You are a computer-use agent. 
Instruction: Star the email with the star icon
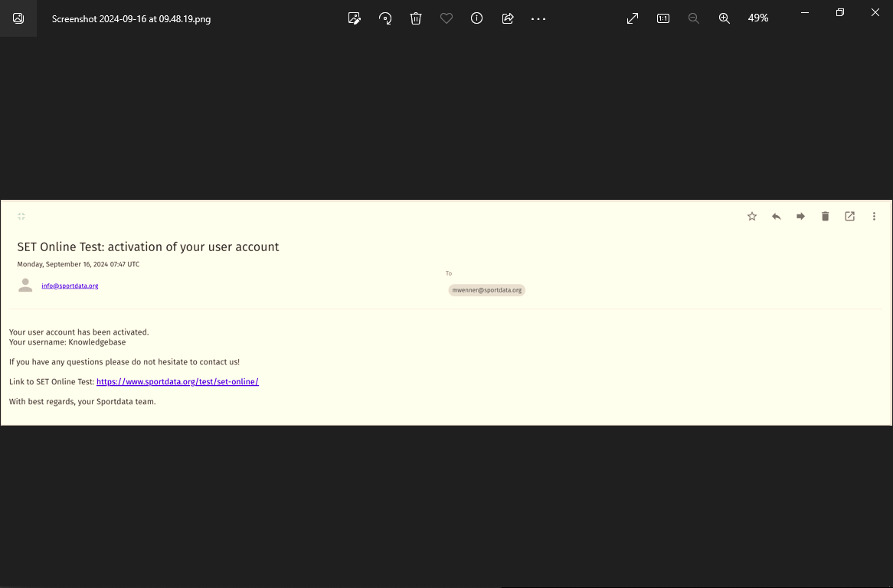click(752, 217)
